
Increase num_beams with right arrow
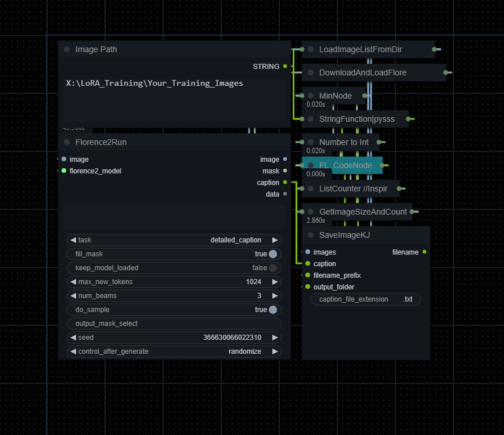(275, 296)
